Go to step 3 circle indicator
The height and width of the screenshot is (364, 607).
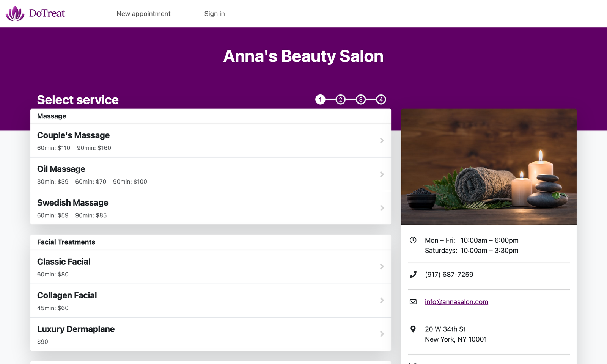361,99
